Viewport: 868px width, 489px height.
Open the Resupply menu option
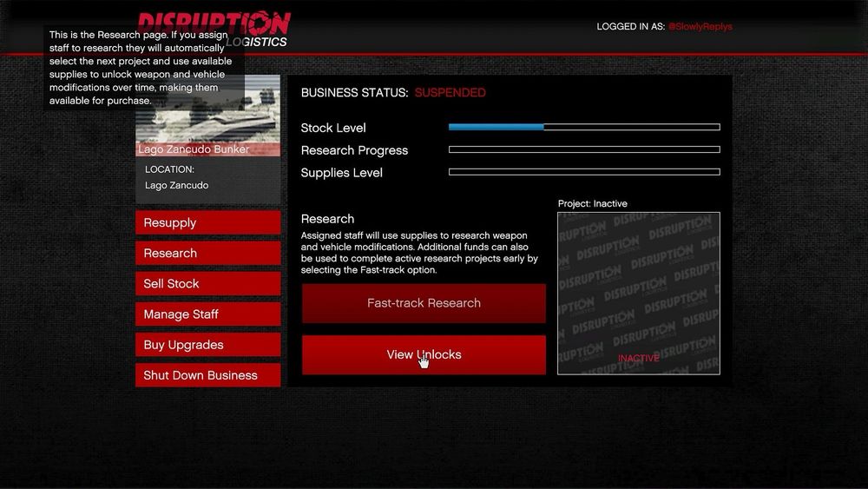(207, 222)
